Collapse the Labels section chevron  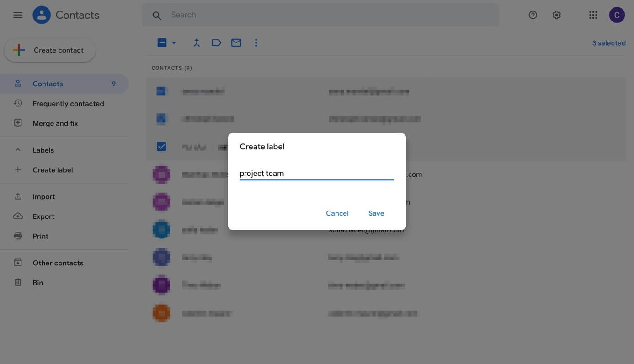(x=18, y=150)
